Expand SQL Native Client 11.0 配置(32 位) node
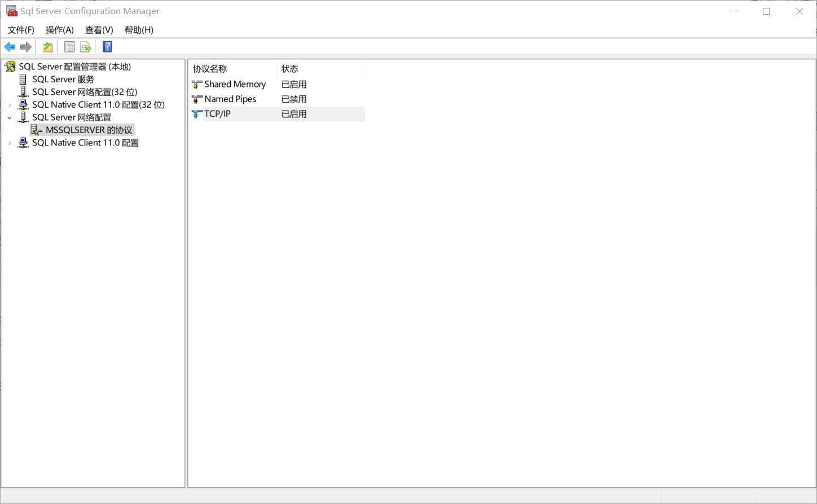The image size is (817, 504). pos(10,105)
